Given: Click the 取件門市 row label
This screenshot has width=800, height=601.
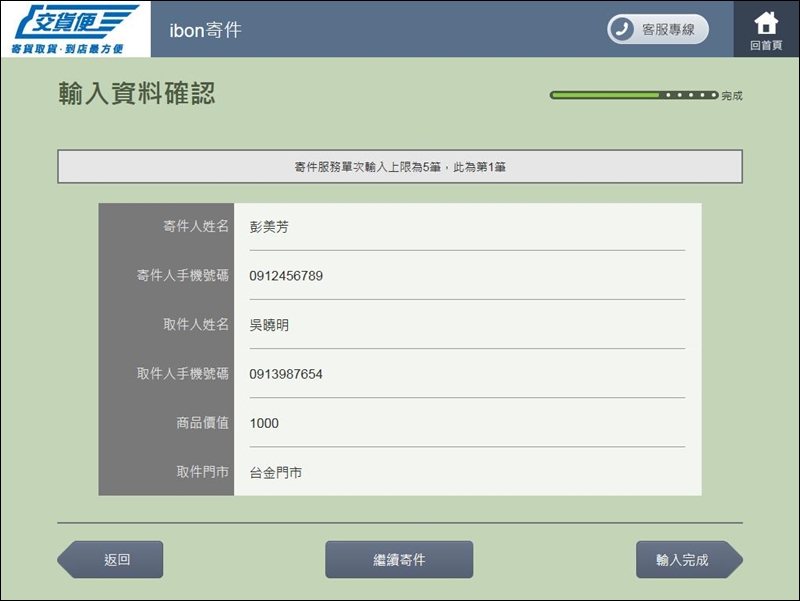Looking at the screenshot, I should [202, 472].
